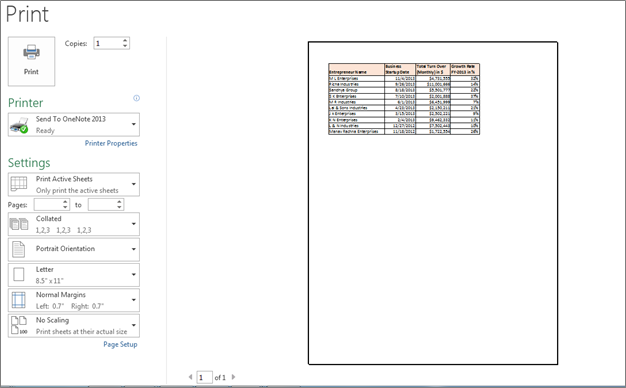Click the printer info icon beside Printer heading

(137, 98)
